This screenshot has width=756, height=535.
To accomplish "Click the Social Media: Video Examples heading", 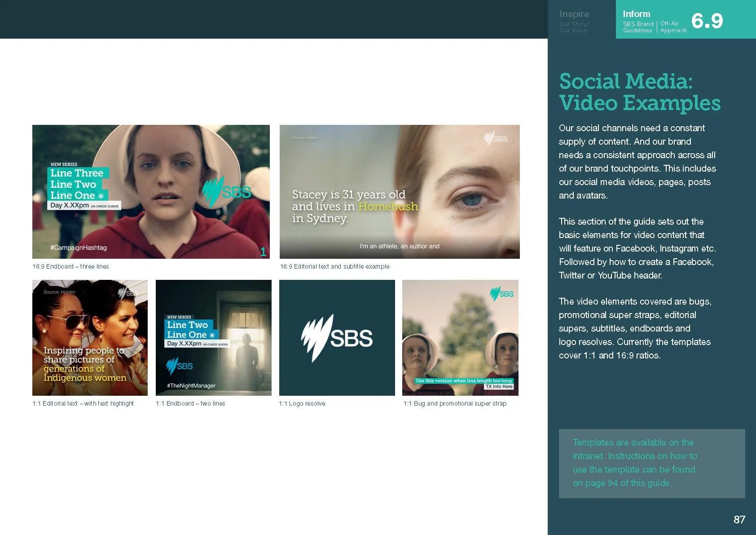I will pos(639,92).
